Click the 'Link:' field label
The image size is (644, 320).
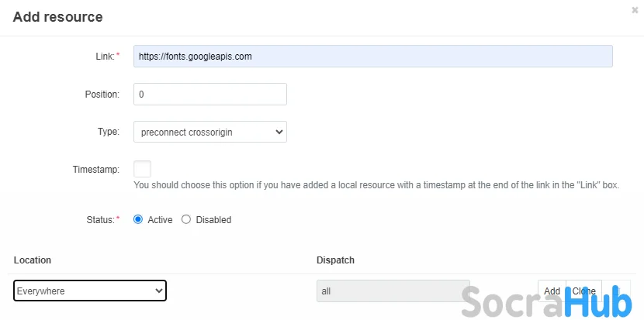(104, 57)
